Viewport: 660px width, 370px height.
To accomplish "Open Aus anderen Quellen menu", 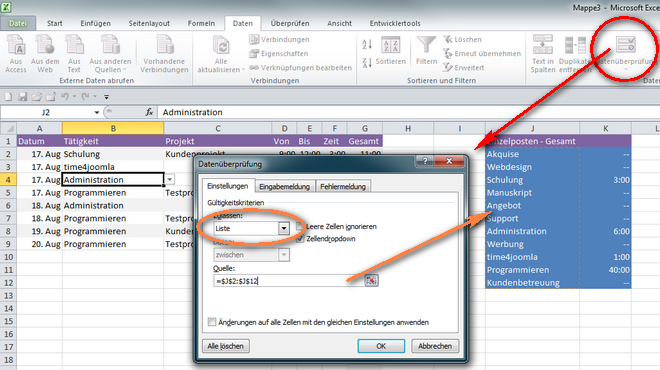I will tap(110, 53).
